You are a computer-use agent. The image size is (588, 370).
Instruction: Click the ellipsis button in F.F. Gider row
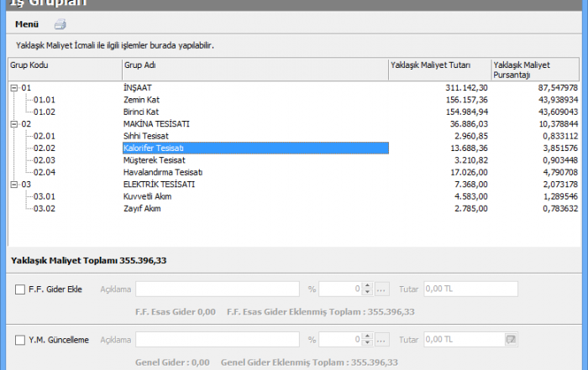[x=381, y=289]
